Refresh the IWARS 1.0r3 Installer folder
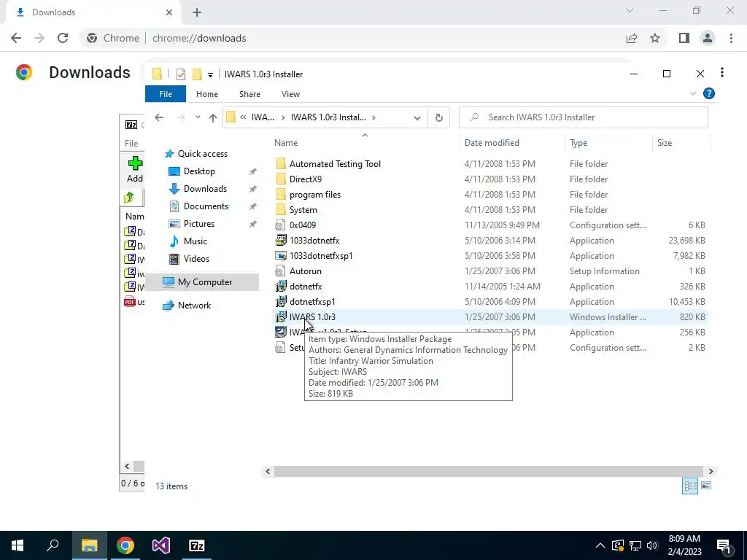This screenshot has height=560, width=747. [438, 117]
